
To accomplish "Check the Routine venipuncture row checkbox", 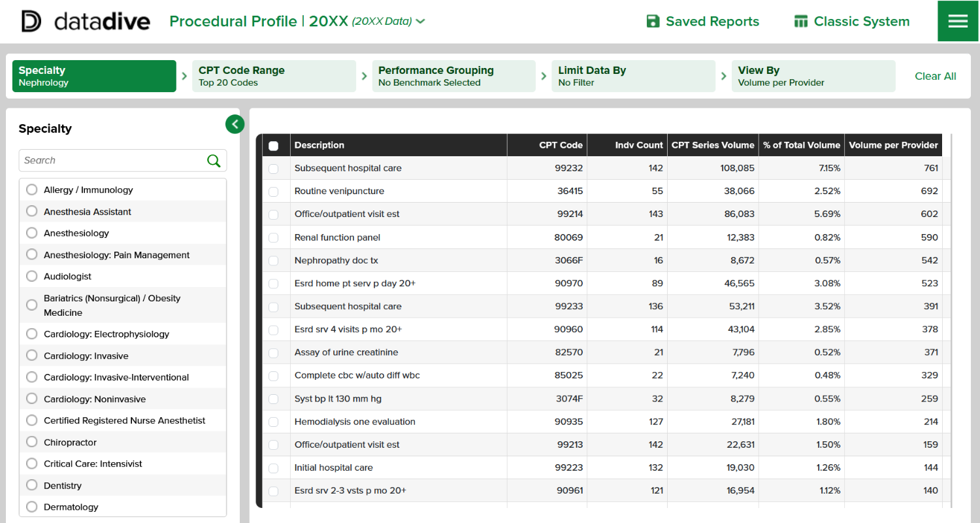I will click(x=273, y=192).
